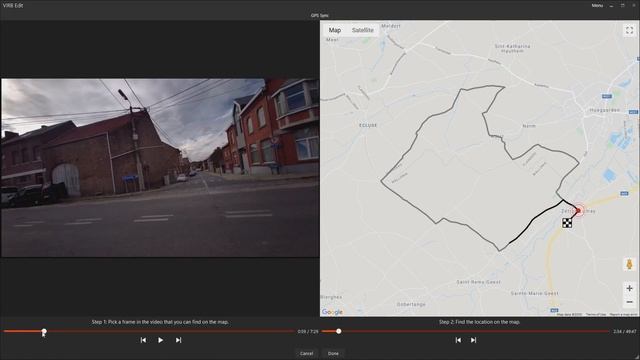Click Sint-Katharina Houthem map label

pyautogui.click(x=512, y=49)
